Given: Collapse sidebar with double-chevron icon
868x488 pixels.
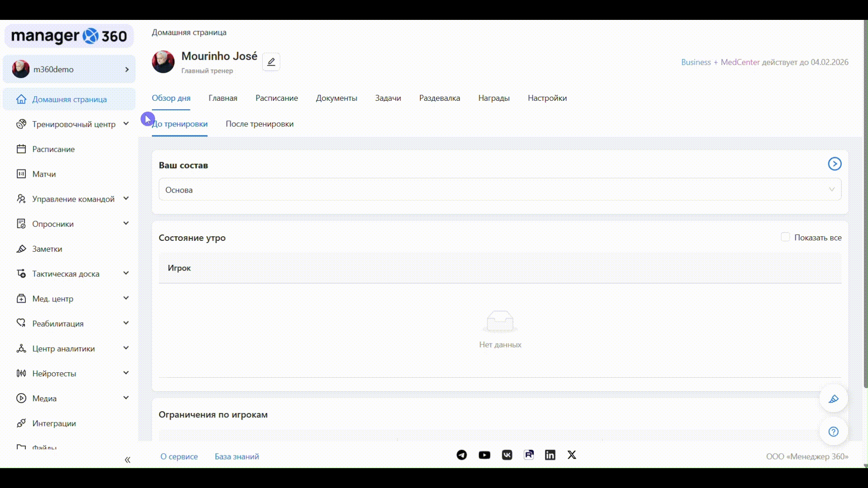Looking at the screenshot, I should click(x=127, y=460).
